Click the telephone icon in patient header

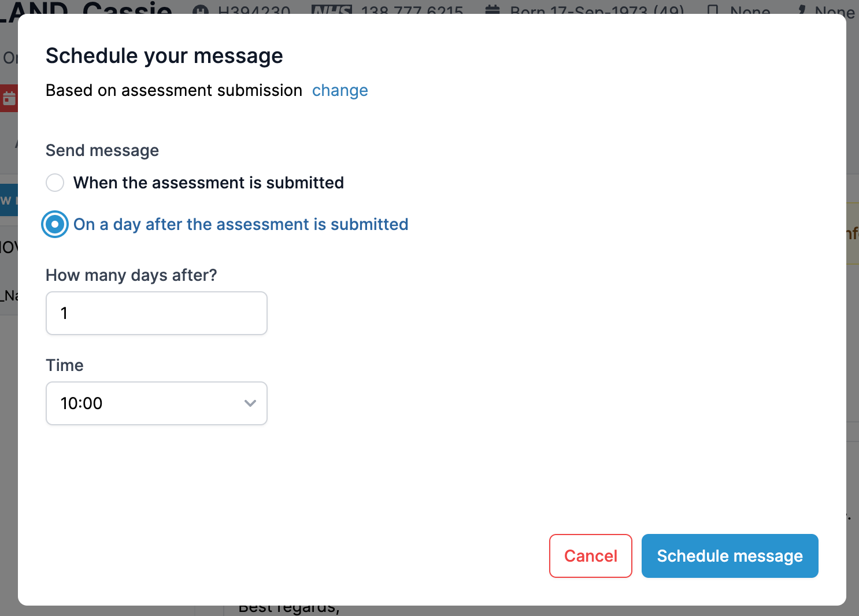[x=801, y=10]
